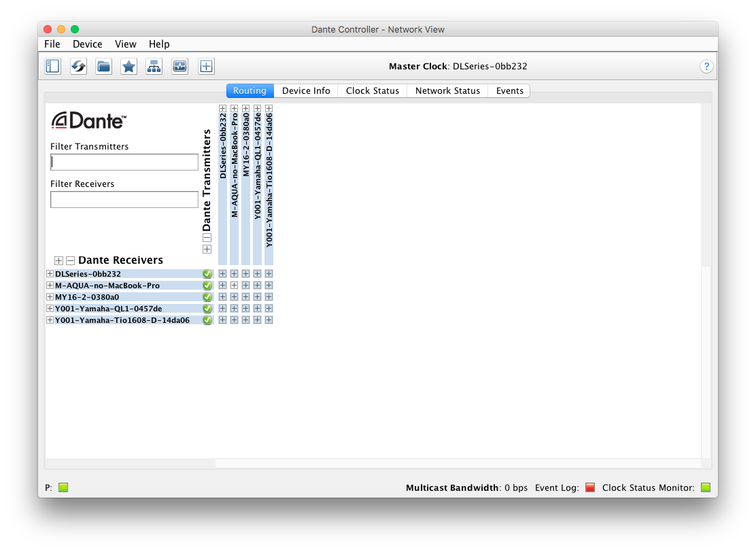The width and height of the screenshot is (756, 552).
Task: Expand receiver M-AQUA-no-MacBook-Pro row
Action: (50, 286)
